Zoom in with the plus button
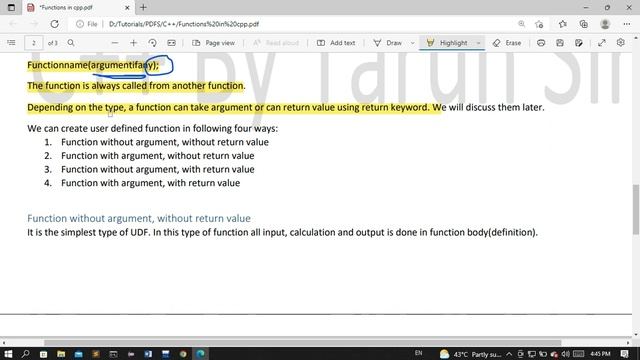The height and width of the screenshot is (360, 640). pos(133,42)
